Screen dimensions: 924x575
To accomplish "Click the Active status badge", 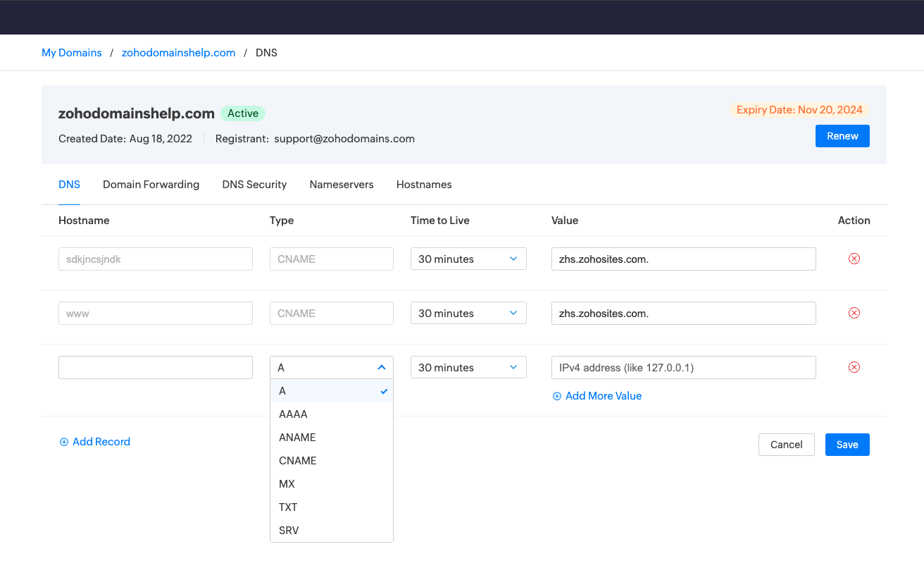I will (x=243, y=113).
